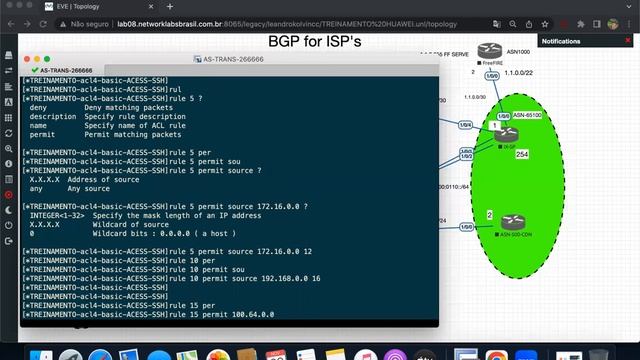
Task: Click the 1/0/0 interface label near FreeFIRE
Action: coord(492,76)
